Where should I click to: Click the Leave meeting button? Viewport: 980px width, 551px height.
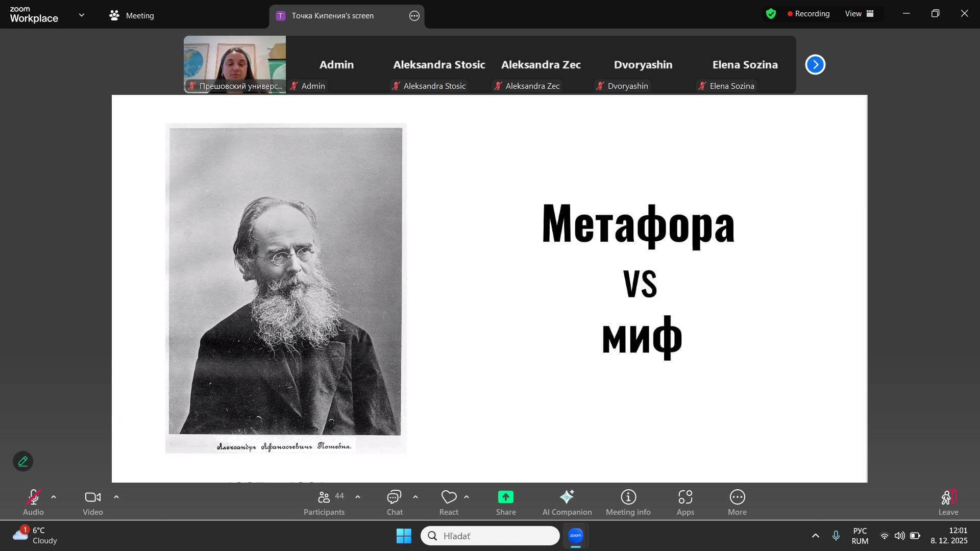pos(948,502)
